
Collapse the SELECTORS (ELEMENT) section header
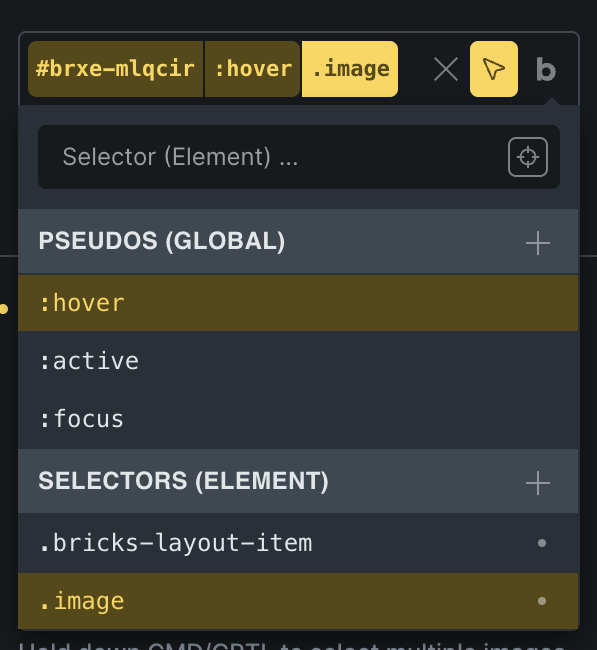[298, 481]
